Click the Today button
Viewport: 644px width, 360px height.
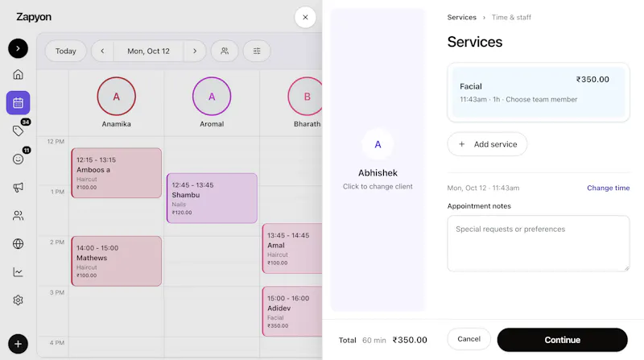click(66, 51)
